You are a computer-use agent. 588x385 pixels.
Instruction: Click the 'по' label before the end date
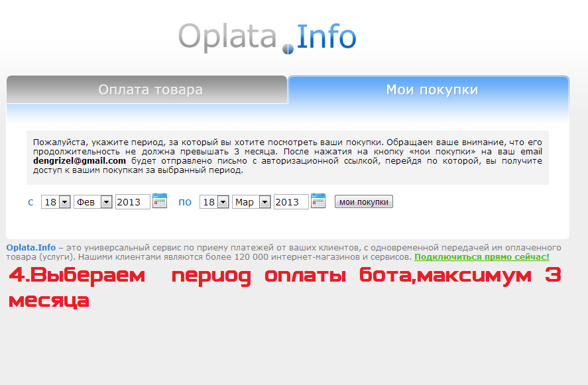(x=185, y=202)
